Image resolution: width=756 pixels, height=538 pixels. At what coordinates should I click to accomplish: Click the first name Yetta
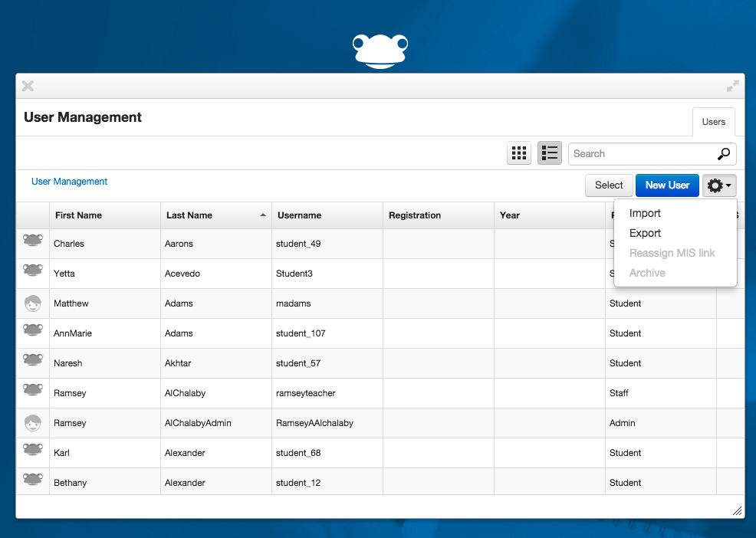click(64, 274)
